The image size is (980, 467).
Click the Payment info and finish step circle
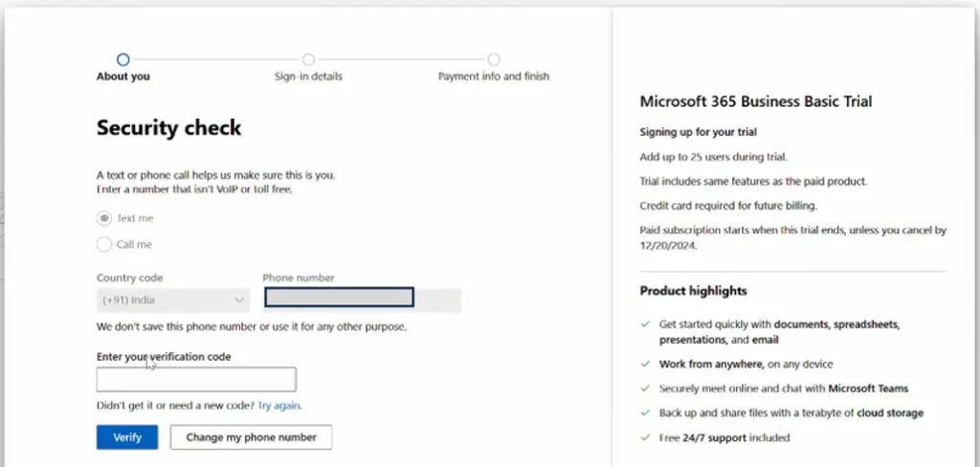coord(494,59)
